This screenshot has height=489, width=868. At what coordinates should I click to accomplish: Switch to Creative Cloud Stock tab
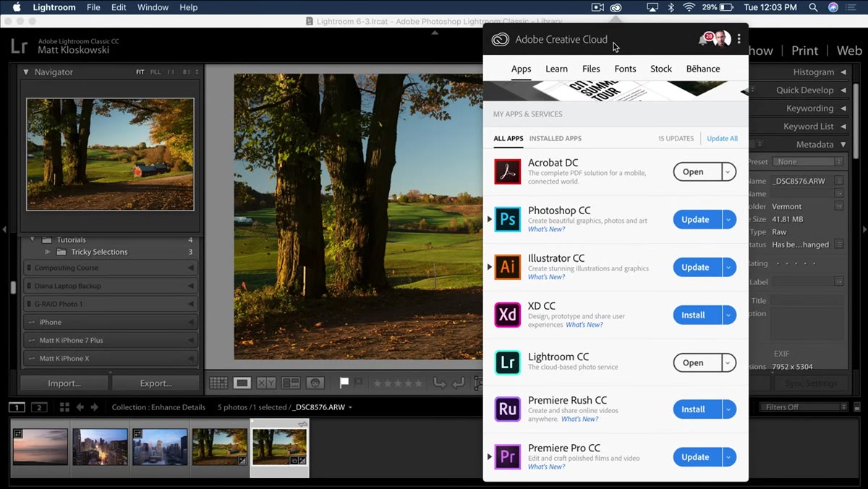click(661, 69)
